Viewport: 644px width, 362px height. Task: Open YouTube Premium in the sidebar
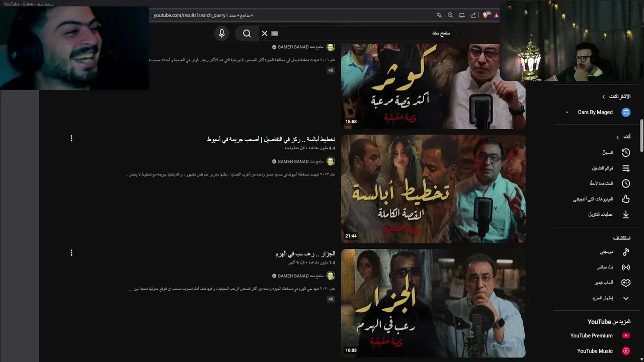point(600,335)
